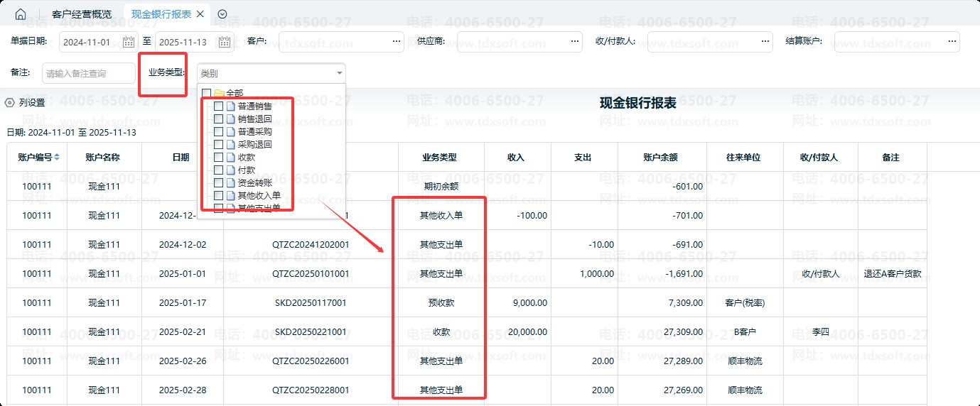Collapse the 业务类型 类别 dropdown arrow

339,73
